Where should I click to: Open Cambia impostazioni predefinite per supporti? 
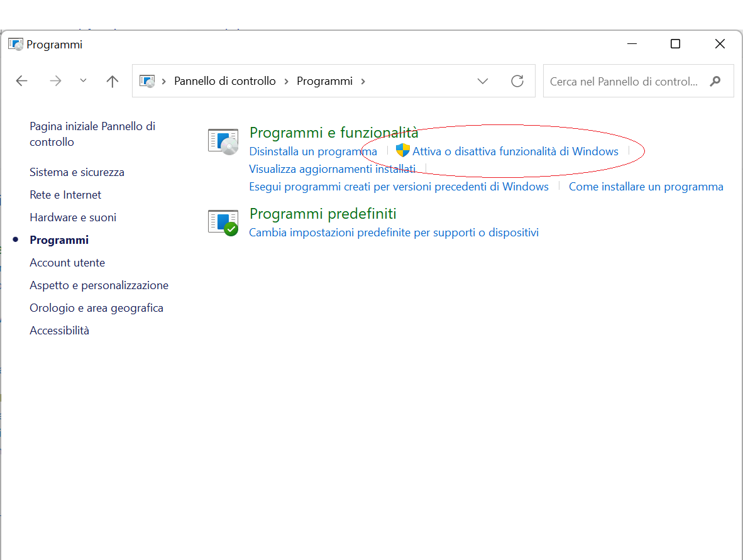(394, 233)
